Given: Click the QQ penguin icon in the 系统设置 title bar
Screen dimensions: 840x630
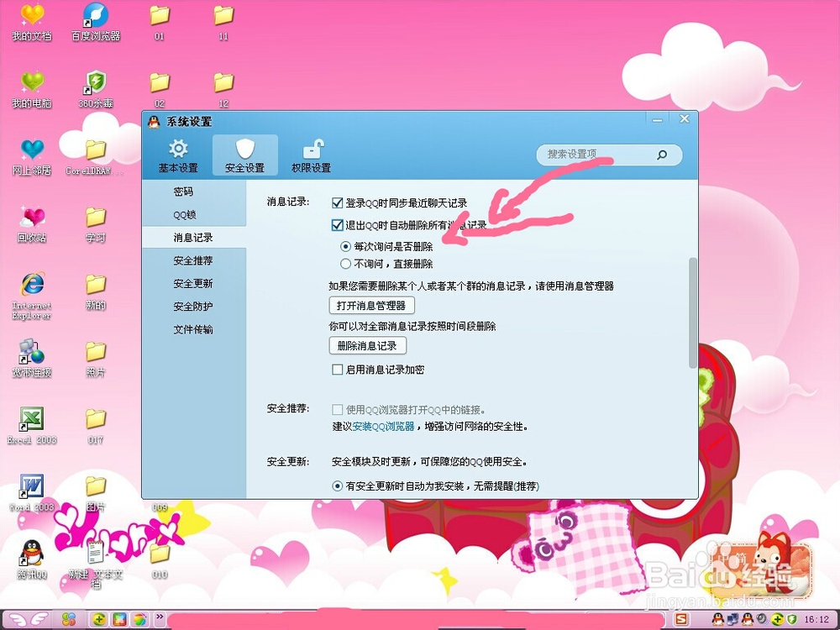Looking at the screenshot, I should coord(155,122).
